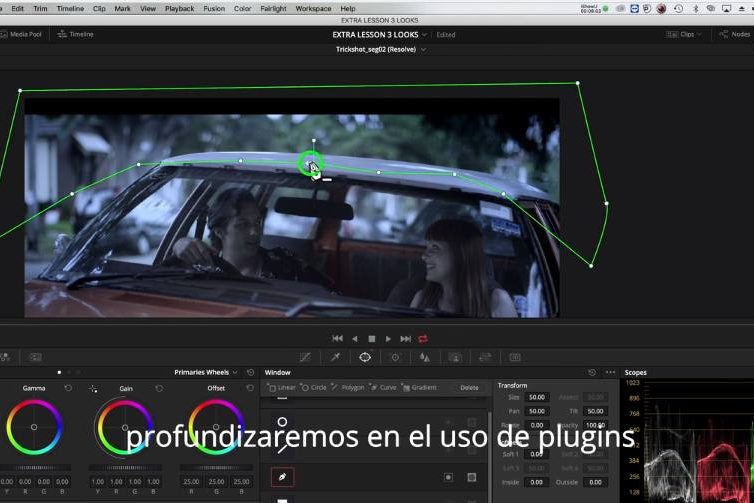Click the Gain color wheel
754x503 pixels.
(x=125, y=427)
